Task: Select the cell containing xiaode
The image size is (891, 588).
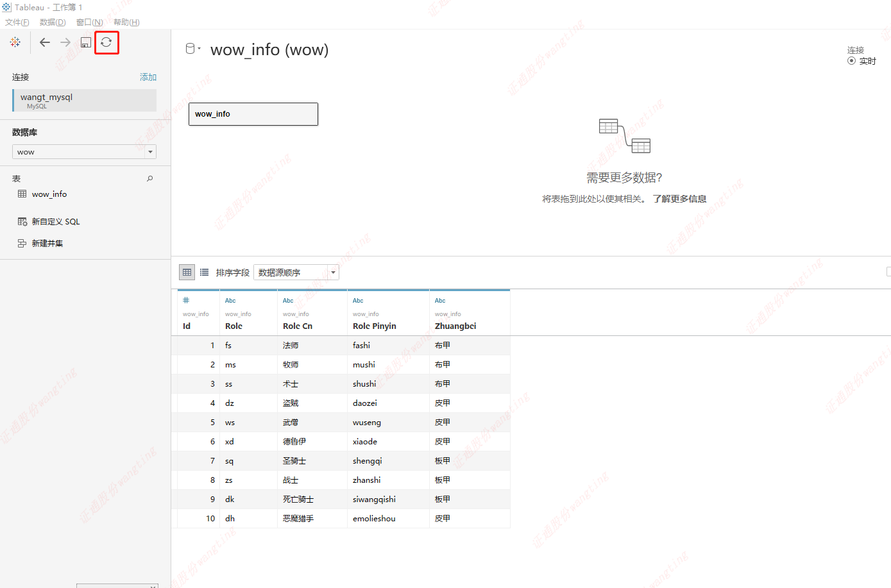Action: point(388,441)
